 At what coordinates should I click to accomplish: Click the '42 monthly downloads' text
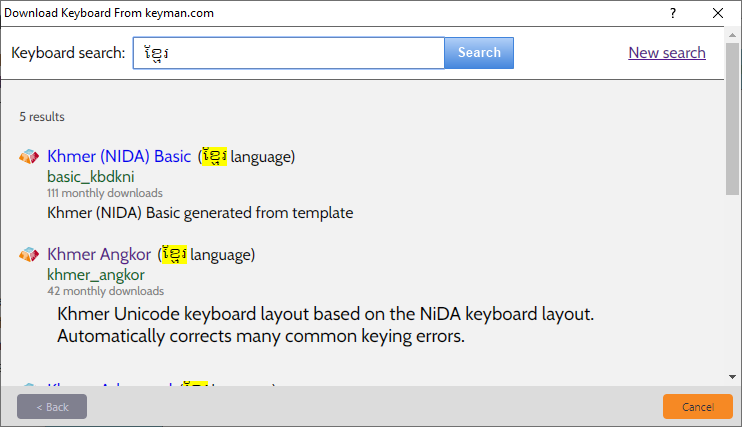tap(106, 291)
